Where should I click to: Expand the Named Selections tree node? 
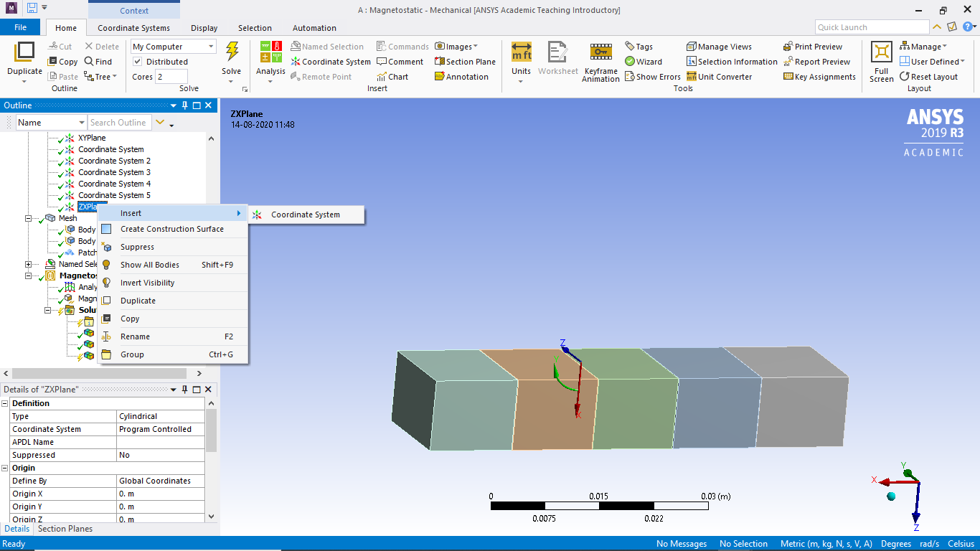click(29, 264)
